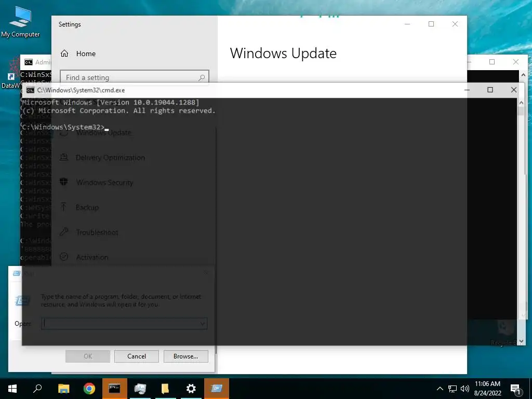
Task: Open the volume speaker tray icon
Action: click(465, 389)
